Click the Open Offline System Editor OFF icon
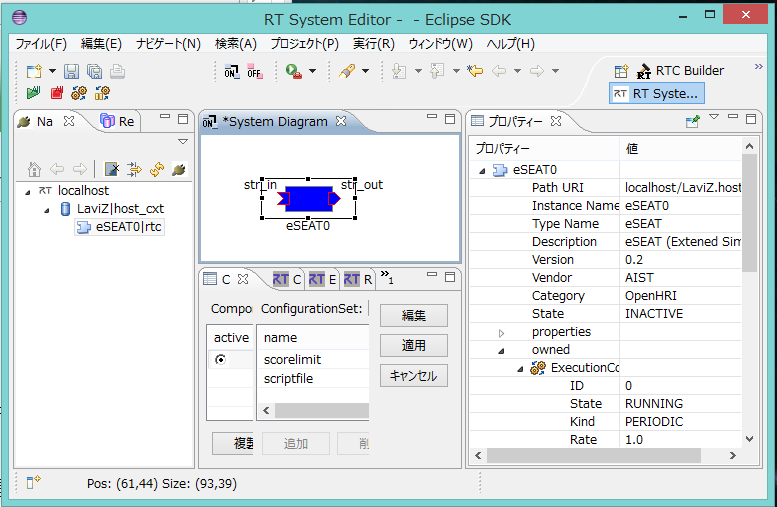The height and width of the screenshot is (507, 777). [255, 71]
